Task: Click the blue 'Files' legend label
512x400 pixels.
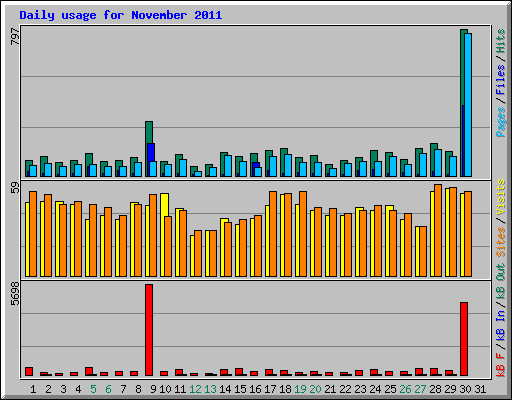Action: pos(500,80)
